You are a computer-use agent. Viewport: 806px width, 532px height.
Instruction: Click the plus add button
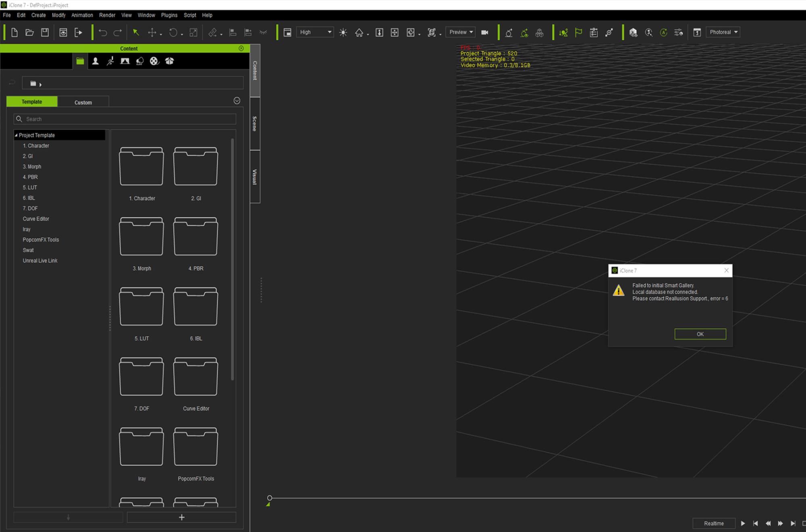coord(182,517)
